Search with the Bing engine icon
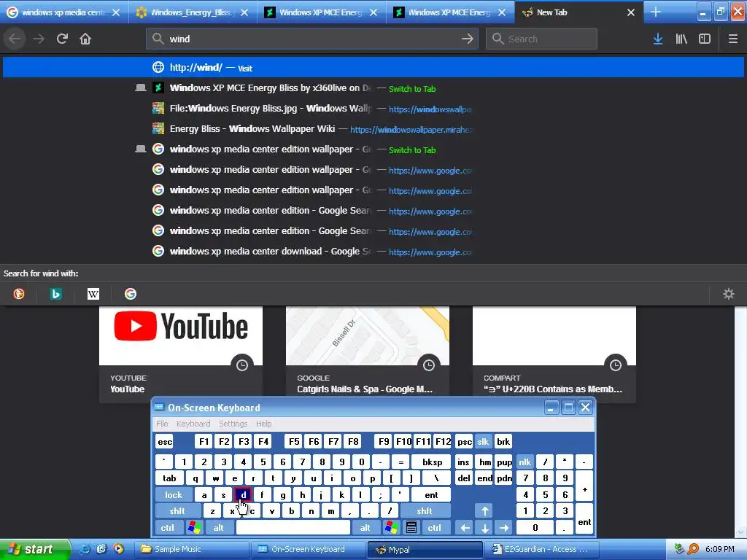Viewport: 747px width, 560px height. pos(55,294)
